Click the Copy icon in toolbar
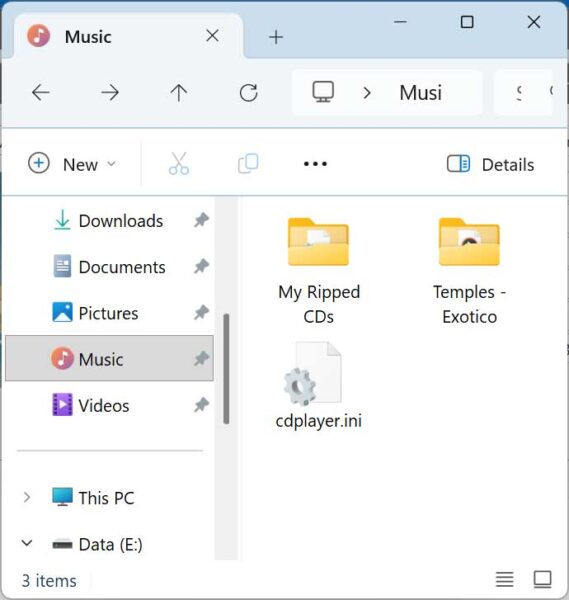This screenshot has height=600, width=569. pyautogui.click(x=248, y=164)
